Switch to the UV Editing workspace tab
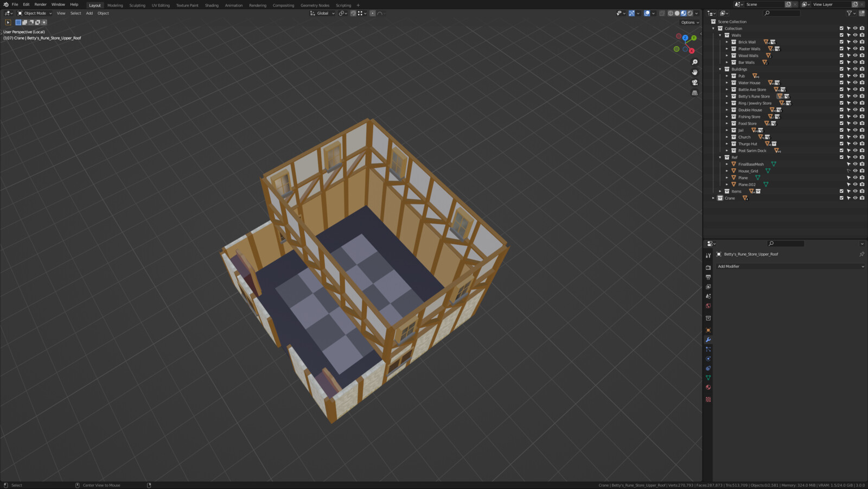Viewport: 868px width, 489px height. 161,5
